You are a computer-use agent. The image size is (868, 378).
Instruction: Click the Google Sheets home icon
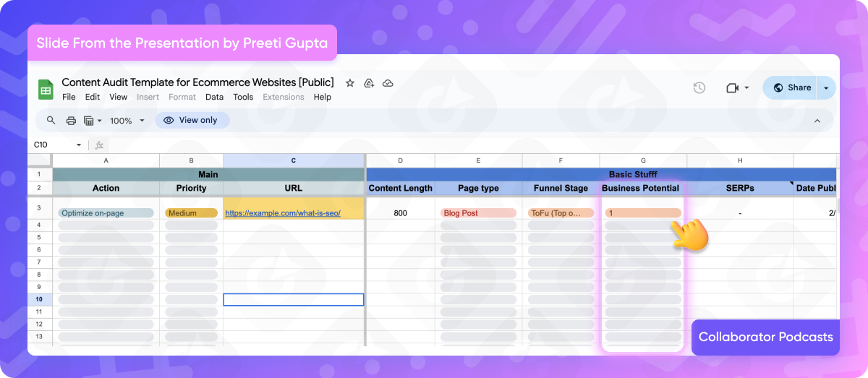point(46,90)
